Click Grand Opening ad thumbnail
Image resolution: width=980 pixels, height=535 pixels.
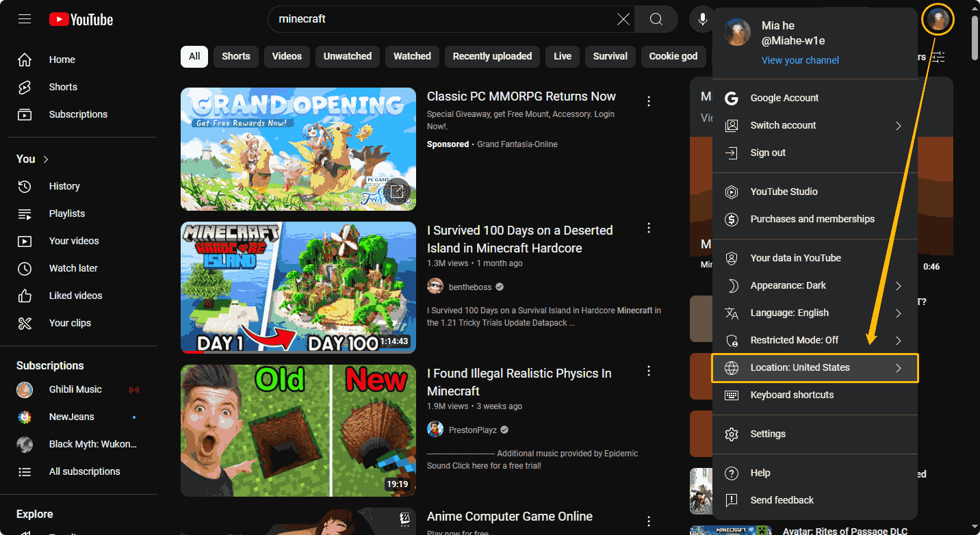[x=298, y=148]
